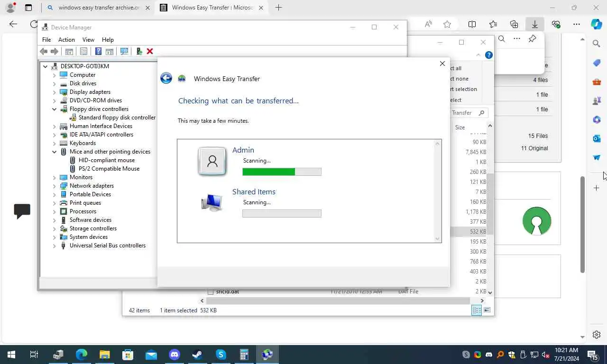Open Edge Settings and more ellipsis

pyautogui.click(x=577, y=24)
